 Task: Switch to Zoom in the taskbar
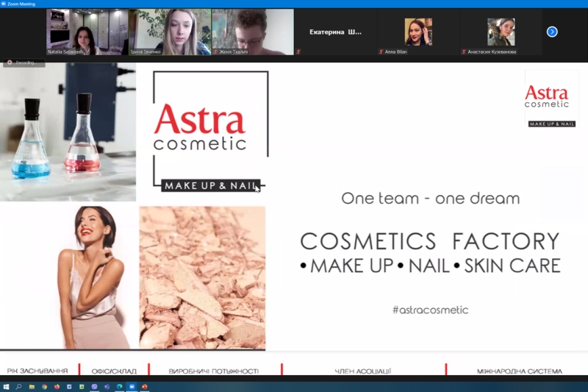point(132,387)
